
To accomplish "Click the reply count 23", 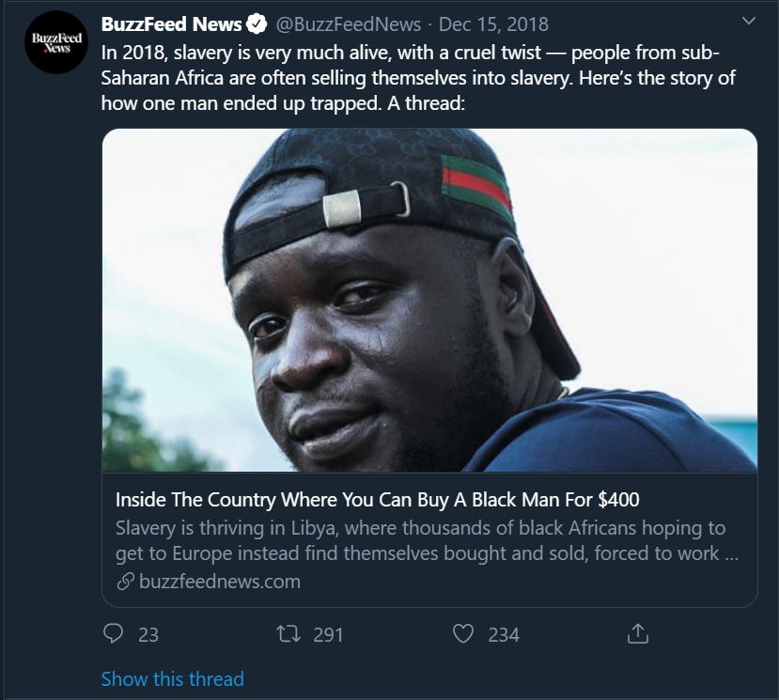I will (148, 635).
